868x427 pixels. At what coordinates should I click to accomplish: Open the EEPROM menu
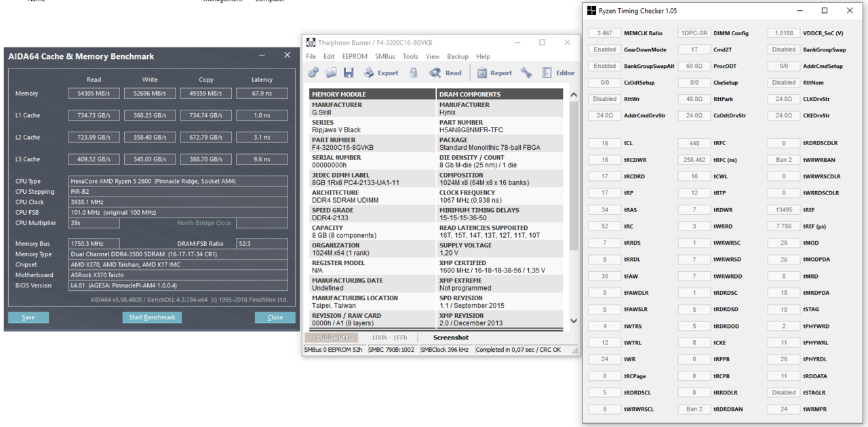pyautogui.click(x=355, y=56)
